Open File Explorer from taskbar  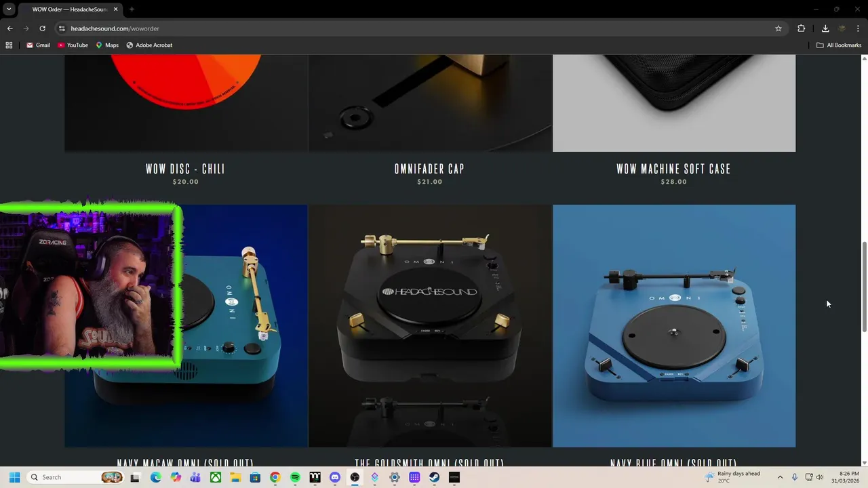[235, 477]
